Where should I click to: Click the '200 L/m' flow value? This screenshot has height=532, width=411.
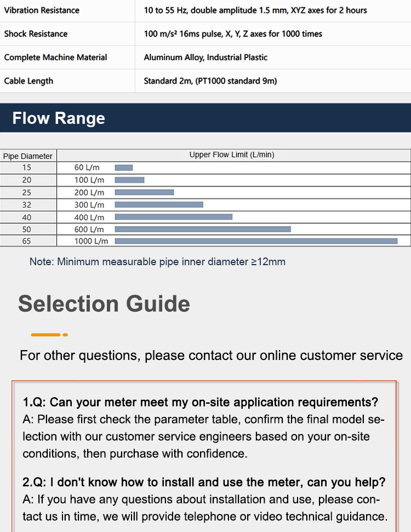point(89,192)
